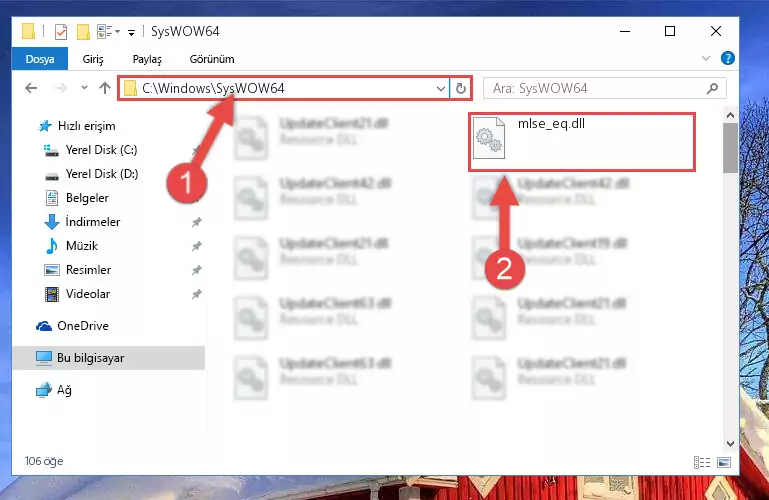Image resolution: width=769 pixels, height=500 pixels.
Task: Click the search magnifier icon
Action: pos(712,89)
